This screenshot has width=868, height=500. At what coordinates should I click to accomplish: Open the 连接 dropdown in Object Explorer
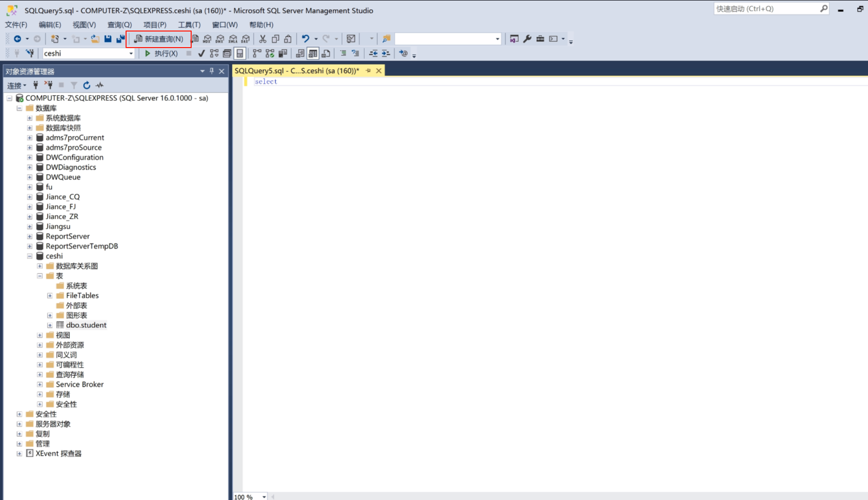point(17,85)
